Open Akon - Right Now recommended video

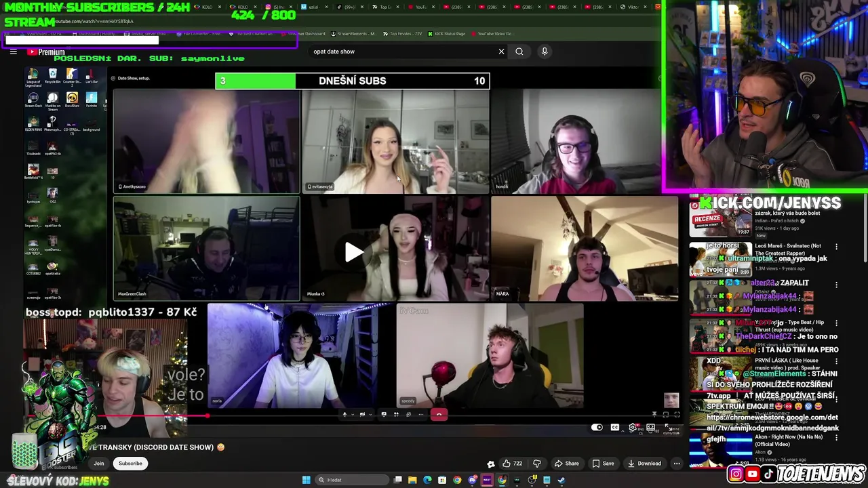pyautogui.click(x=789, y=441)
